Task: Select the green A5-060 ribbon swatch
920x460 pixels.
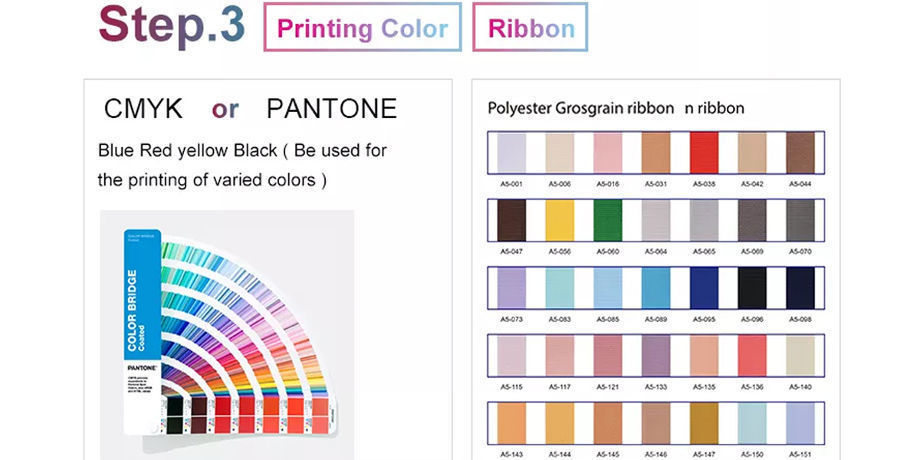Action: 608,221
